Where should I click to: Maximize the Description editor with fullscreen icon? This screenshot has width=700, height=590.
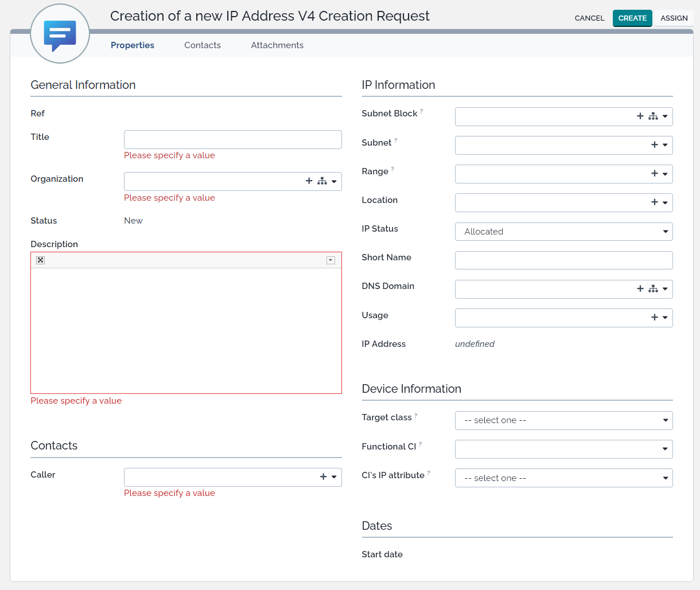pyautogui.click(x=41, y=260)
